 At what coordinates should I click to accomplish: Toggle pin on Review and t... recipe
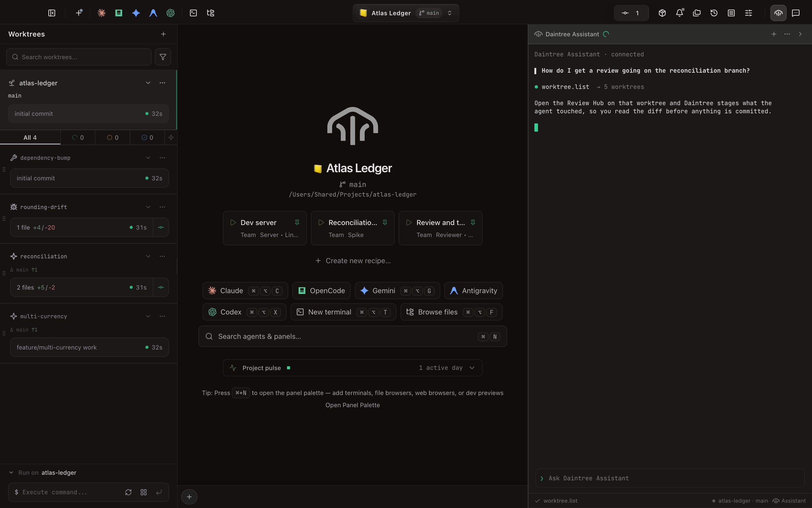pyautogui.click(x=473, y=223)
